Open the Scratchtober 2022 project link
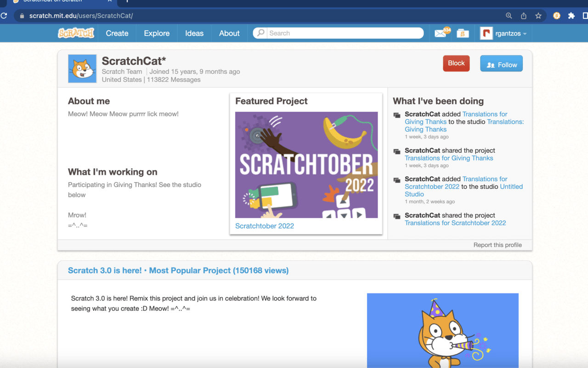 (x=264, y=226)
